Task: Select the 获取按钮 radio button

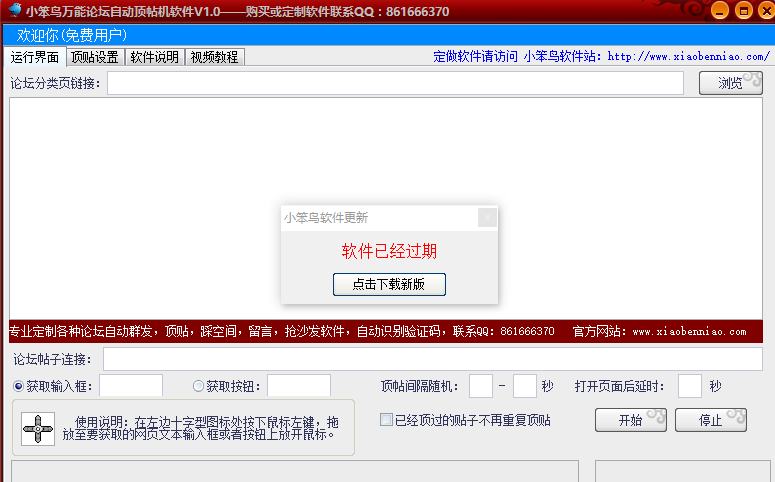Action: pyautogui.click(x=198, y=386)
